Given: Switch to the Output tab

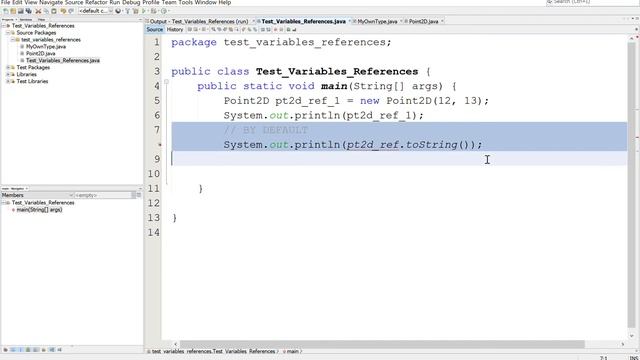Looking at the screenshot, I should (199, 21).
